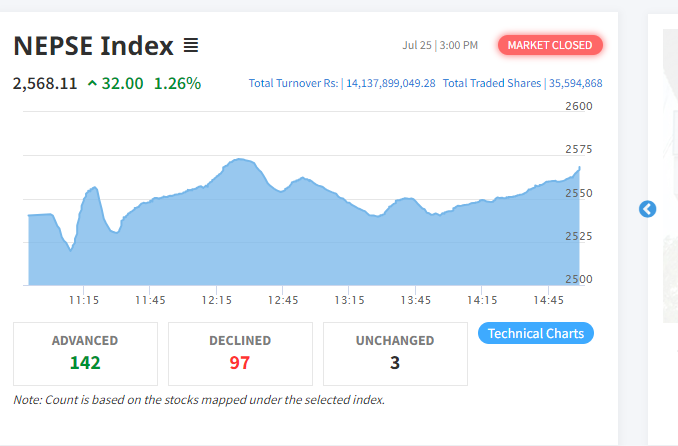Click the NEPSE Index heading
678x446 pixels.
pyautogui.click(x=92, y=46)
